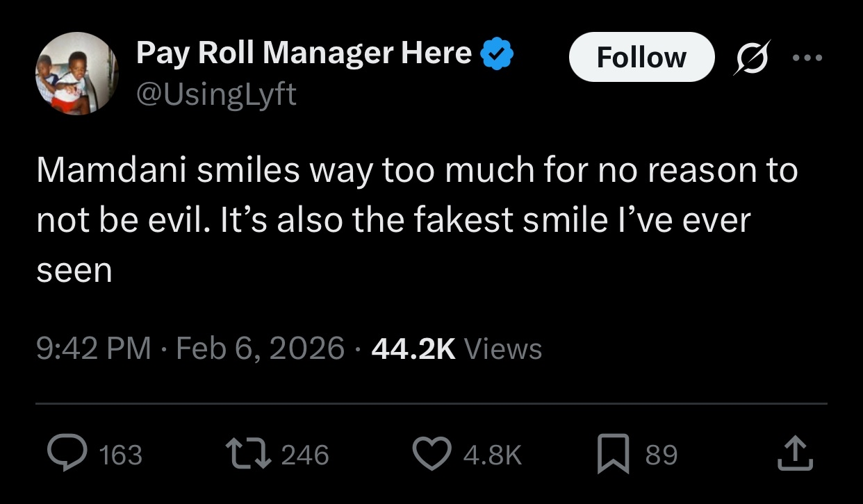Click the reply speech bubble icon
Viewport: 863px width, 504px height.
(66, 455)
